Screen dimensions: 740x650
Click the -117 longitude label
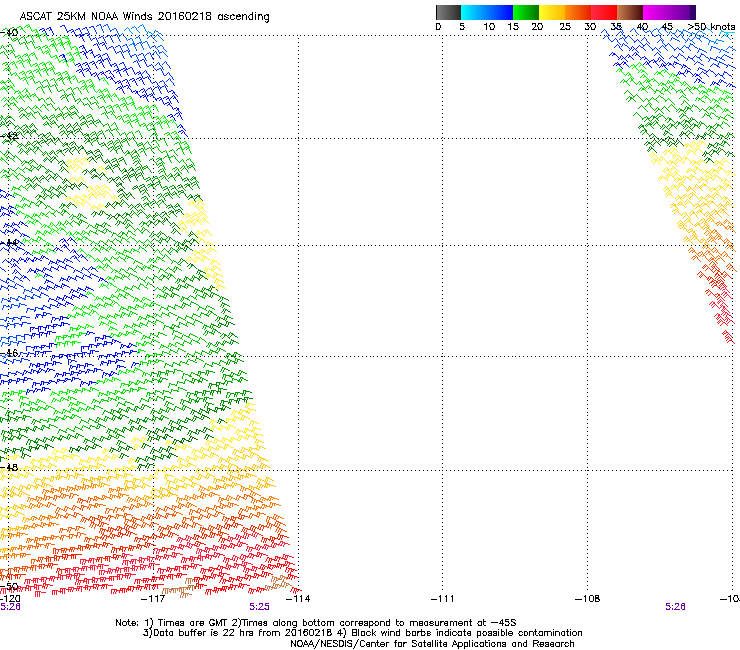point(153,599)
